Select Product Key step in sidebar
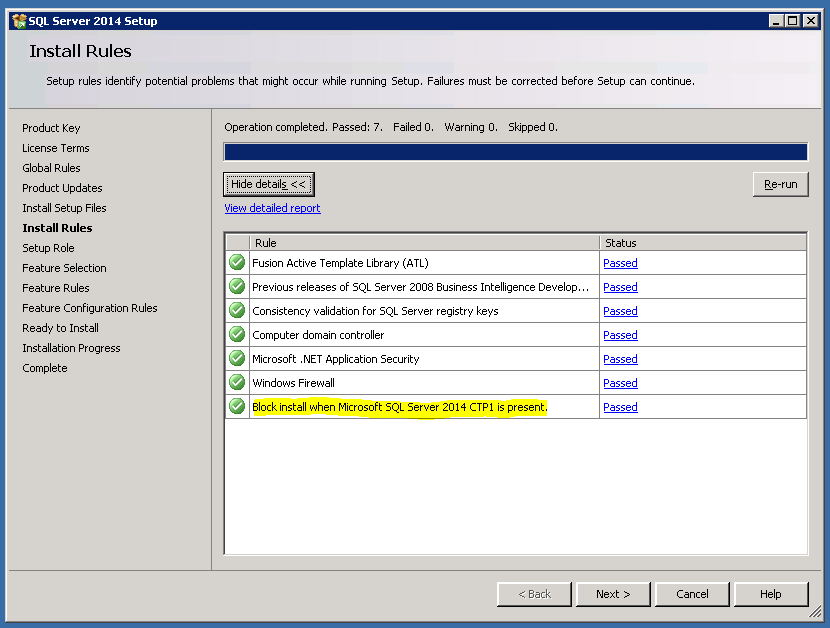 (x=51, y=128)
